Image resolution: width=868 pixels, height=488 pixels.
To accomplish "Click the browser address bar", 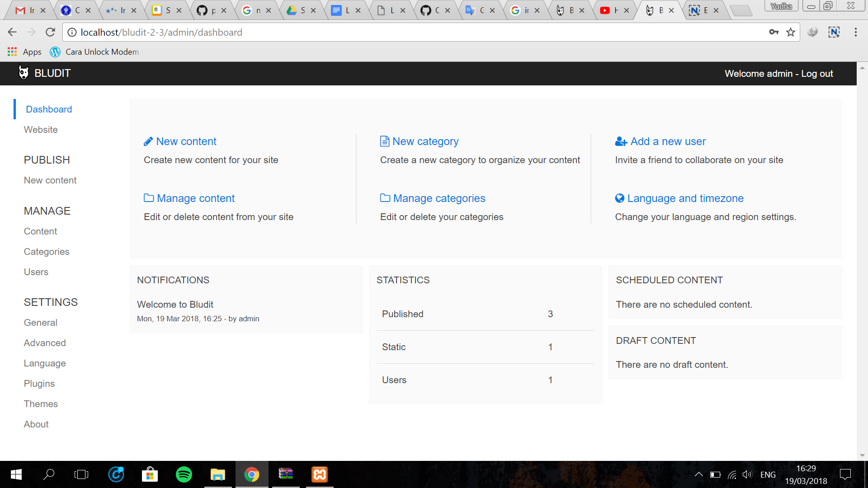I will tap(407, 32).
